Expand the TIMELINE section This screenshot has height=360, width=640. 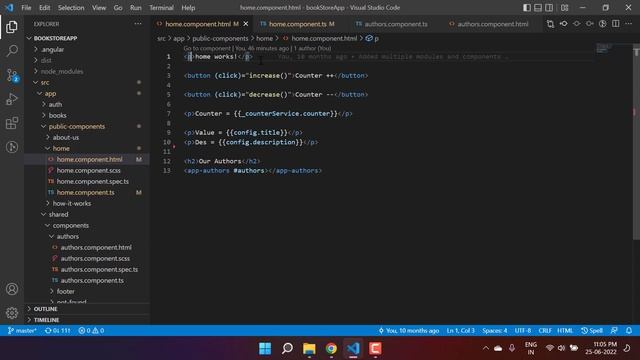coord(46,320)
